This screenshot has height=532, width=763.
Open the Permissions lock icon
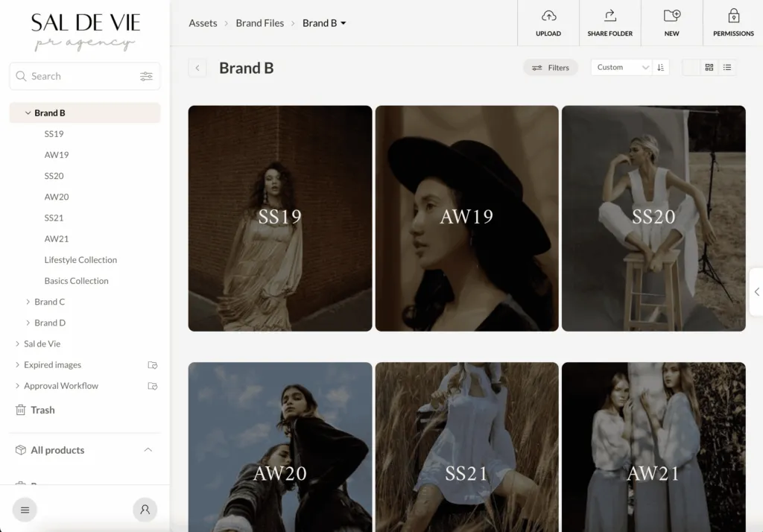click(733, 16)
